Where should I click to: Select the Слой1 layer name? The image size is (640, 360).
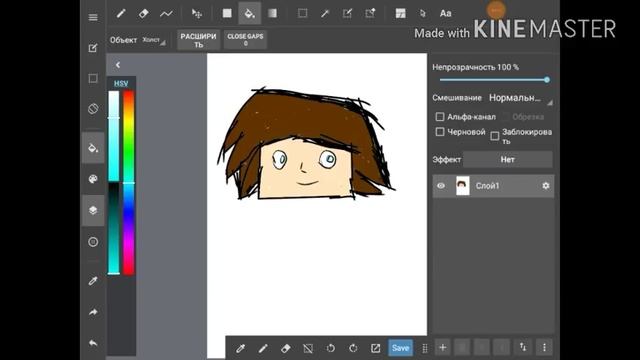(487, 186)
